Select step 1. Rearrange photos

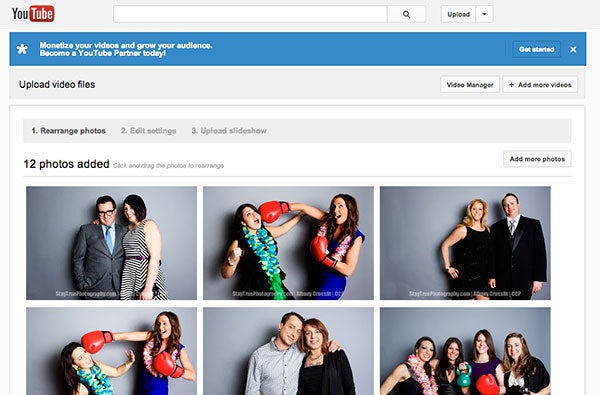pos(68,131)
